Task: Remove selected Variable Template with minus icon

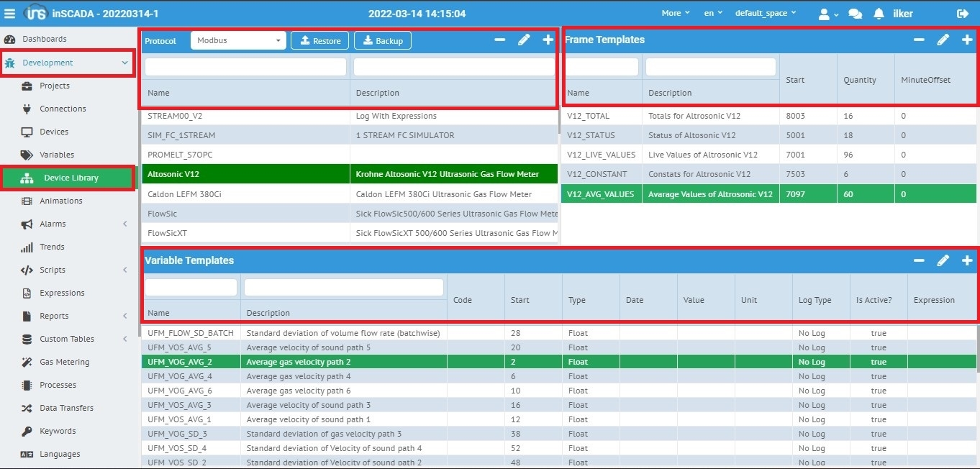Action: (919, 260)
